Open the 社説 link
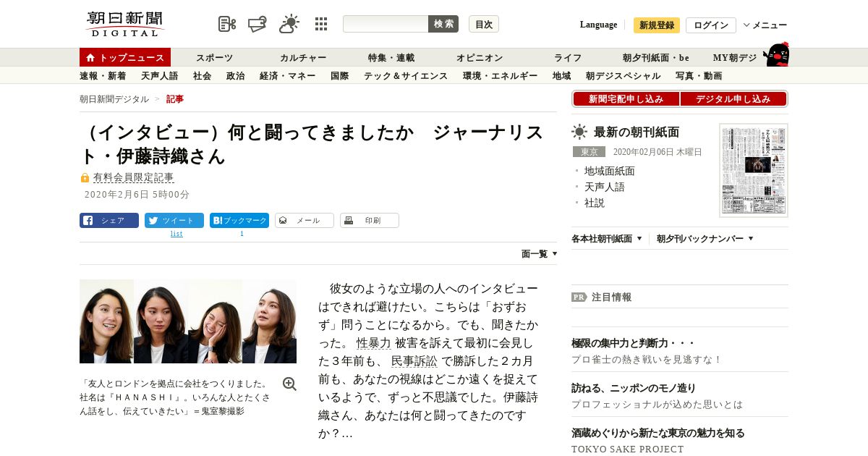 point(594,203)
